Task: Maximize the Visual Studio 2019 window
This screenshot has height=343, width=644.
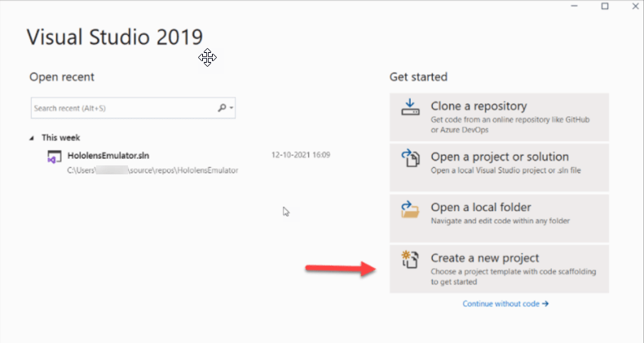Action: (605, 7)
